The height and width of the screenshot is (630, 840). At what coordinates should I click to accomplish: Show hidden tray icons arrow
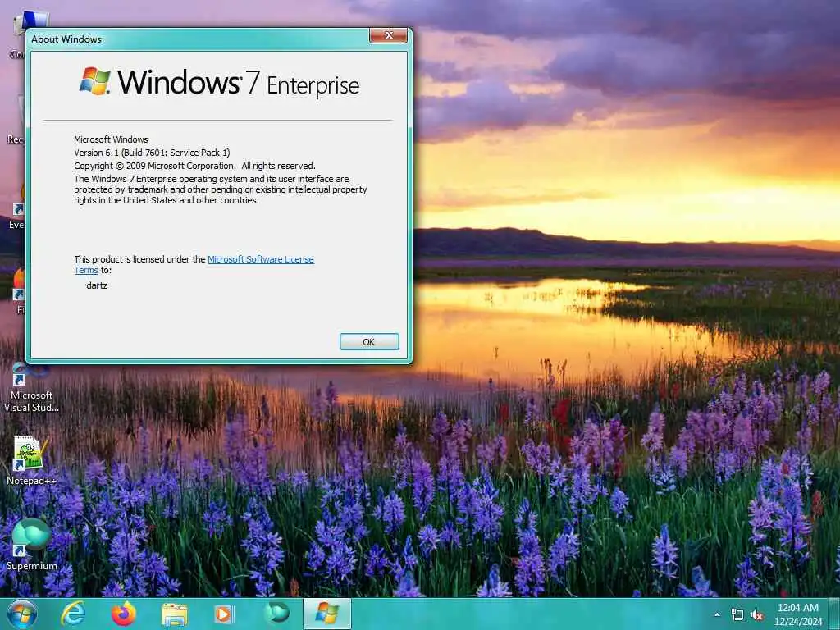coord(717,614)
